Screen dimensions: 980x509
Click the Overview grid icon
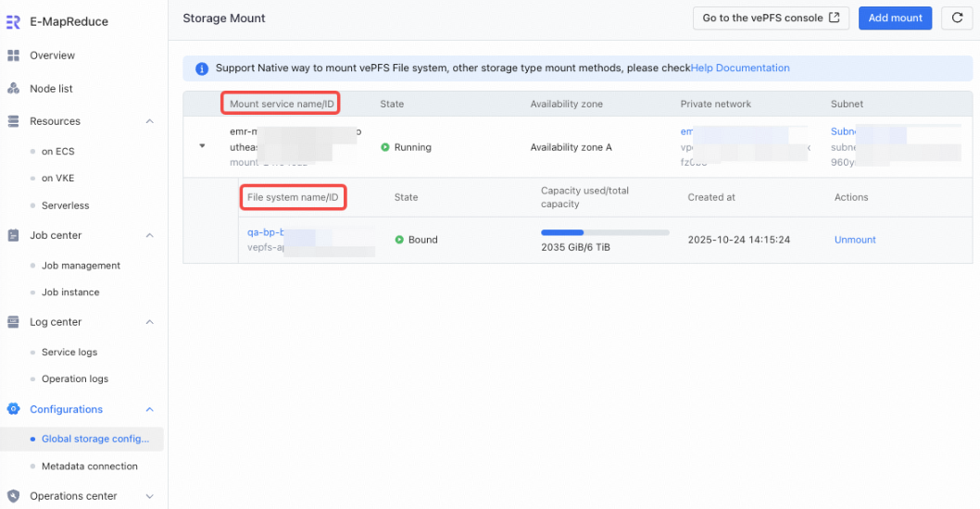click(x=13, y=56)
